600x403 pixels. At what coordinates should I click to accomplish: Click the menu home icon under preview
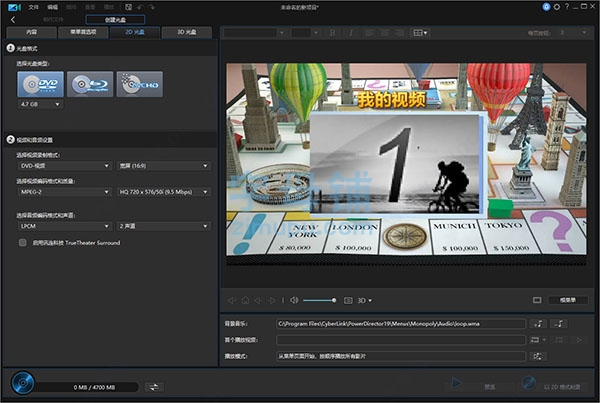pos(245,300)
